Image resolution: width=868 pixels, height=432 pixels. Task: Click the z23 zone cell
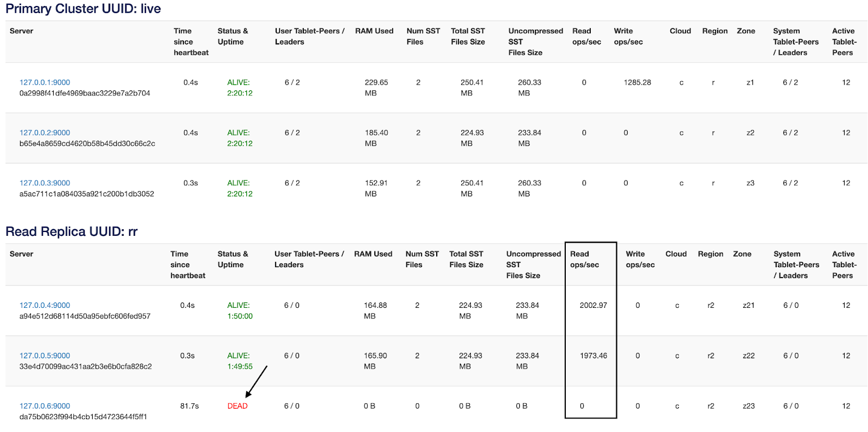(x=748, y=406)
